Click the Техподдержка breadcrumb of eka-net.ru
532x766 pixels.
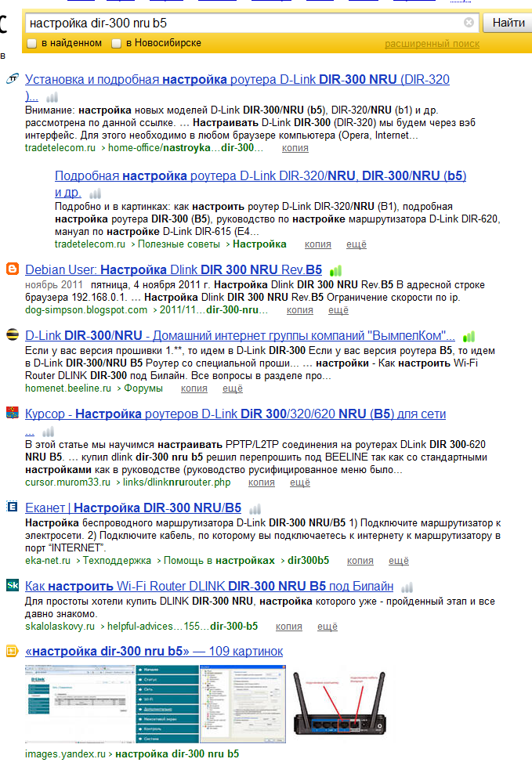117,560
